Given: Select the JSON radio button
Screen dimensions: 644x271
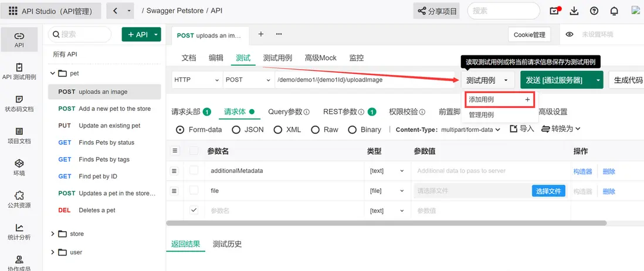Looking at the screenshot, I should point(236,130).
